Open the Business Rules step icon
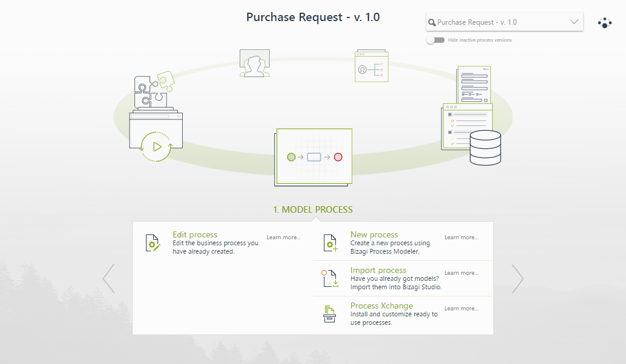Viewport: 626px width, 364px height. coord(371,66)
